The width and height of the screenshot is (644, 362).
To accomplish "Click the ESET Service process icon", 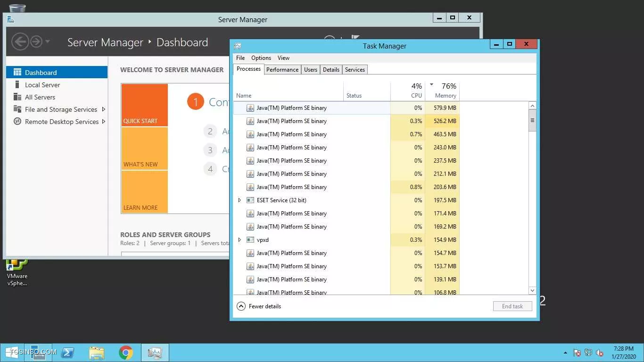I will coord(250,200).
